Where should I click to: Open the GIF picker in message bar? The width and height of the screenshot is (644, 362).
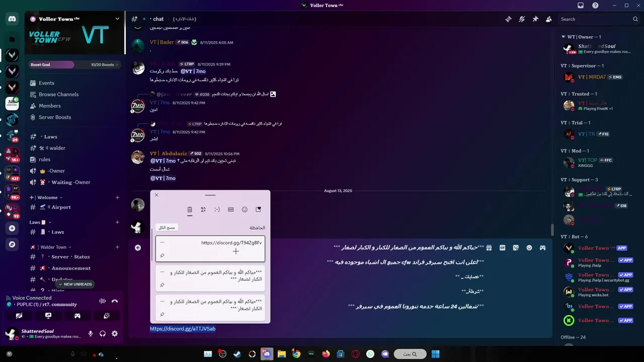point(502,248)
